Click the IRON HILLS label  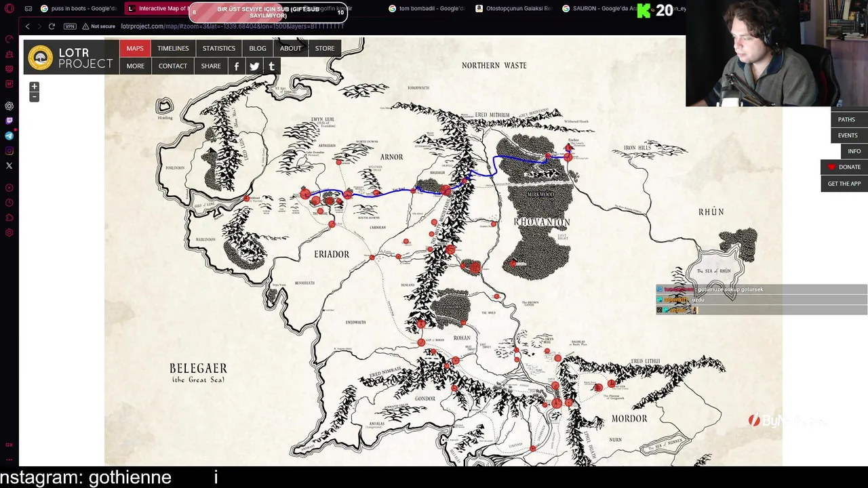click(x=637, y=148)
